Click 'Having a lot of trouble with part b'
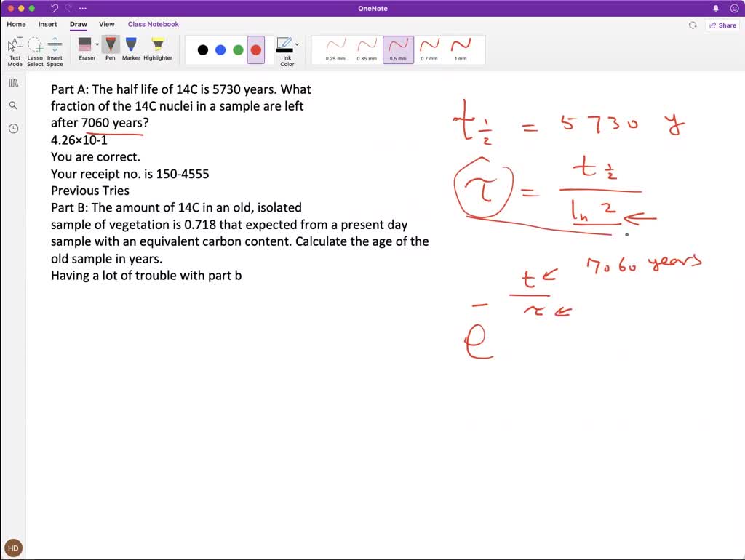 pos(146,276)
